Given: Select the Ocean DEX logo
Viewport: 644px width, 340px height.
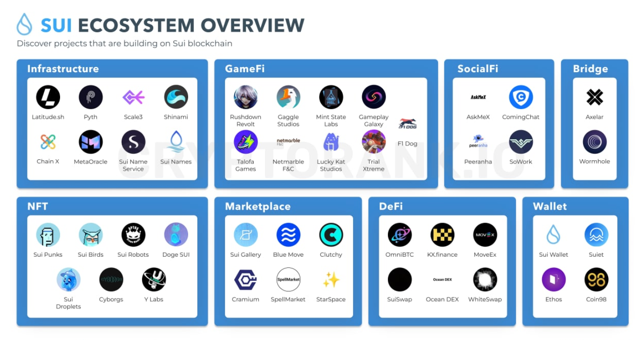Looking at the screenshot, I should coord(442,279).
